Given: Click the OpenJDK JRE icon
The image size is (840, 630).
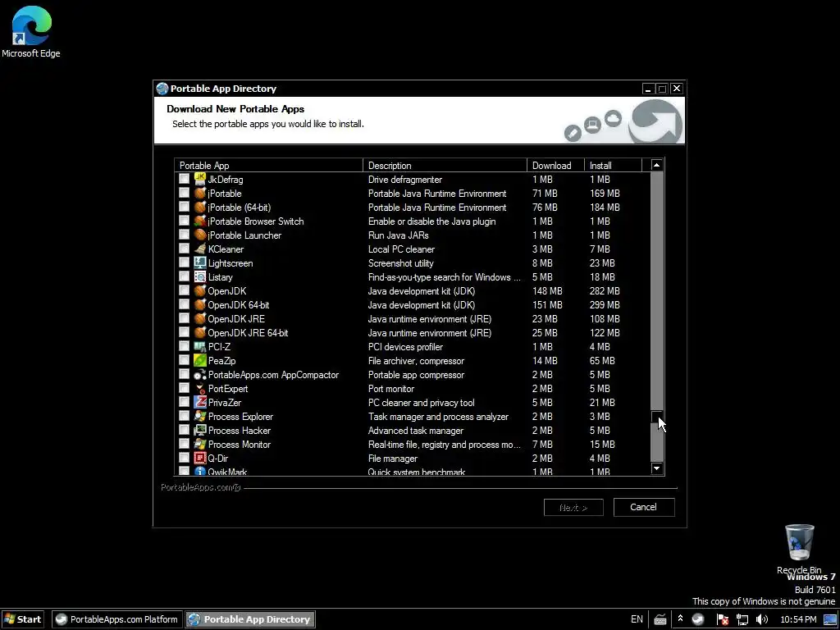Looking at the screenshot, I should (x=200, y=318).
